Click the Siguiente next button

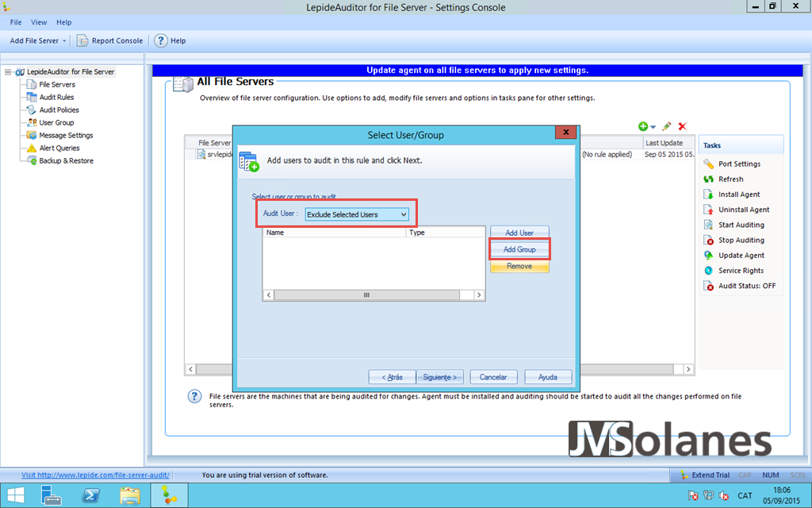[x=439, y=377]
